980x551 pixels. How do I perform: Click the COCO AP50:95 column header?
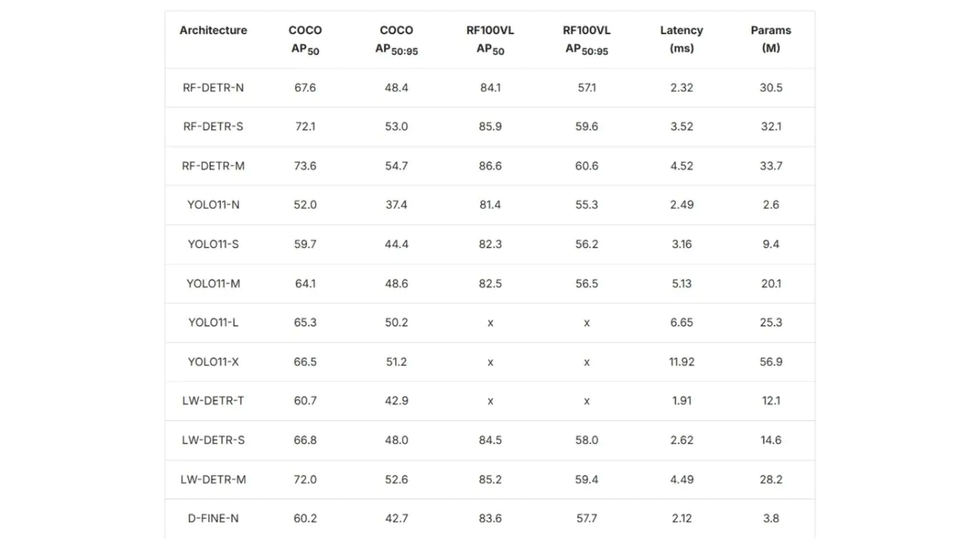coord(396,39)
